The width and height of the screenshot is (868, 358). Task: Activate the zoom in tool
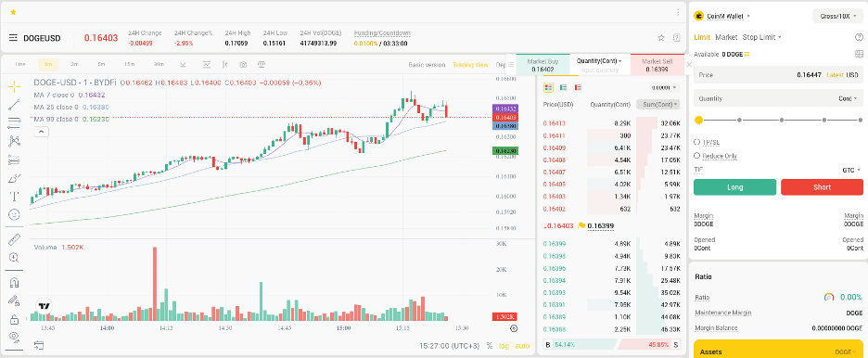tap(15, 257)
